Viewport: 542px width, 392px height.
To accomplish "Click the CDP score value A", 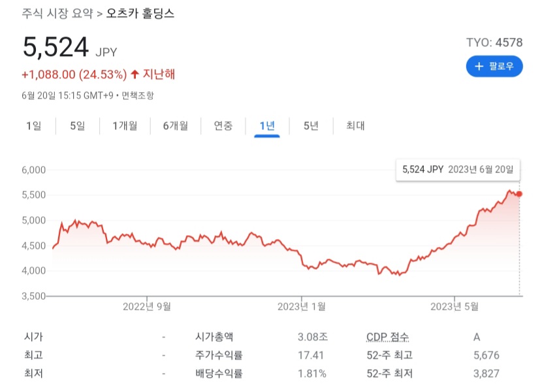I will pyautogui.click(x=477, y=337).
